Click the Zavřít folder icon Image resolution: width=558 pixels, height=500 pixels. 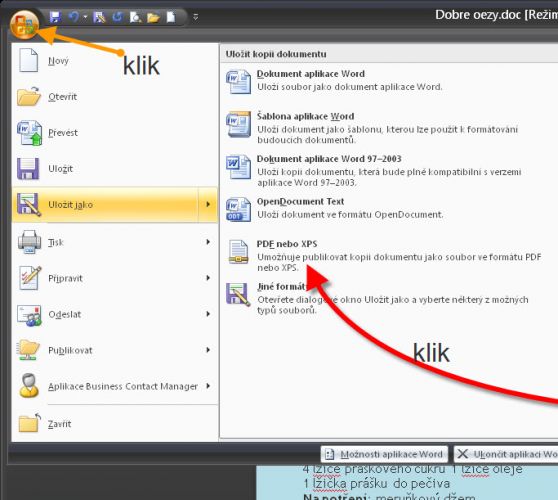tap(30, 423)
